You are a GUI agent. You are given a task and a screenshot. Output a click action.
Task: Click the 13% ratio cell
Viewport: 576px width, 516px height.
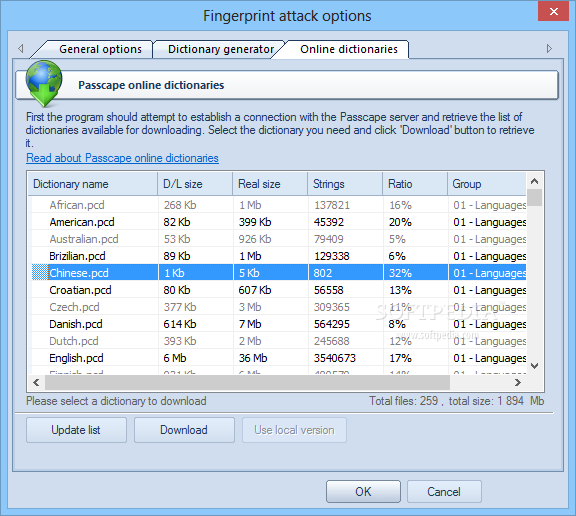pos(400,290)
